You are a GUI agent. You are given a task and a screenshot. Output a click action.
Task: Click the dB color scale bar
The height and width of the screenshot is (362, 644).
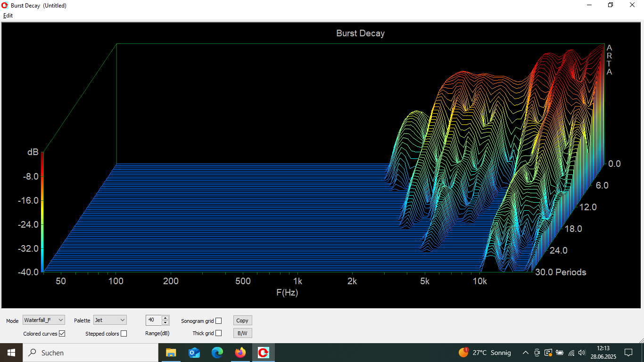[42, 212]
